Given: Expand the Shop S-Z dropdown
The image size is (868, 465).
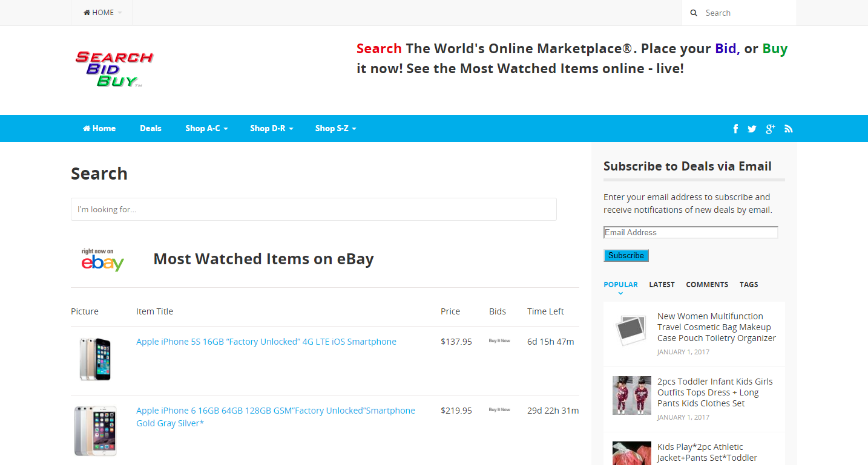Looking at the screenshot, I should [335, 128].
